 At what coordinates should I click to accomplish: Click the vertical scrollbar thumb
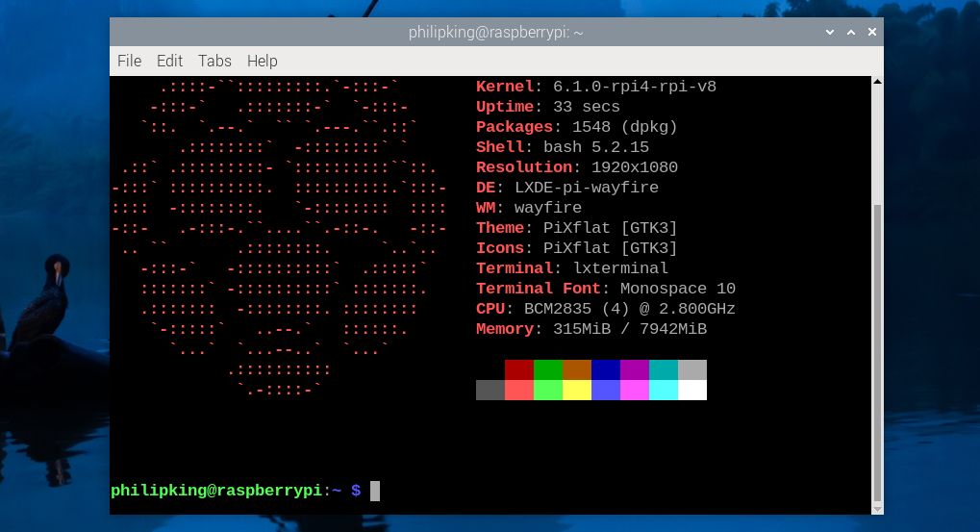click(877, 353)
